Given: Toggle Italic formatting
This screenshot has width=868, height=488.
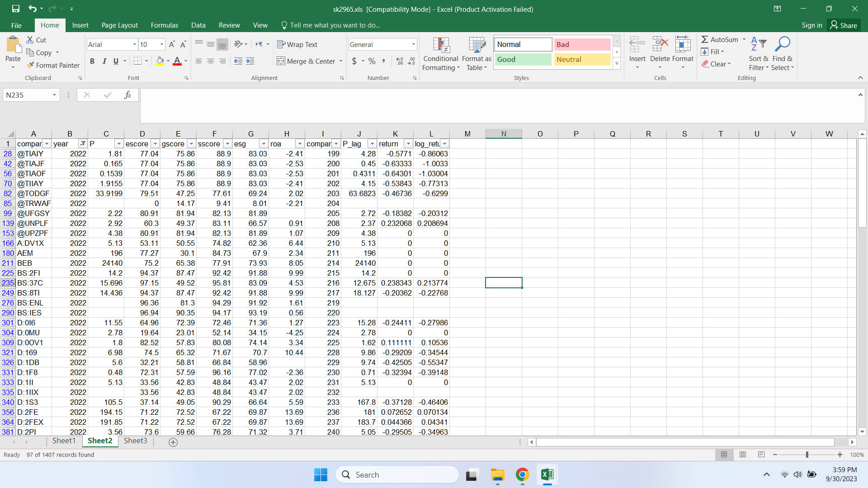Looking at the screenshot, I should point(104,61).
